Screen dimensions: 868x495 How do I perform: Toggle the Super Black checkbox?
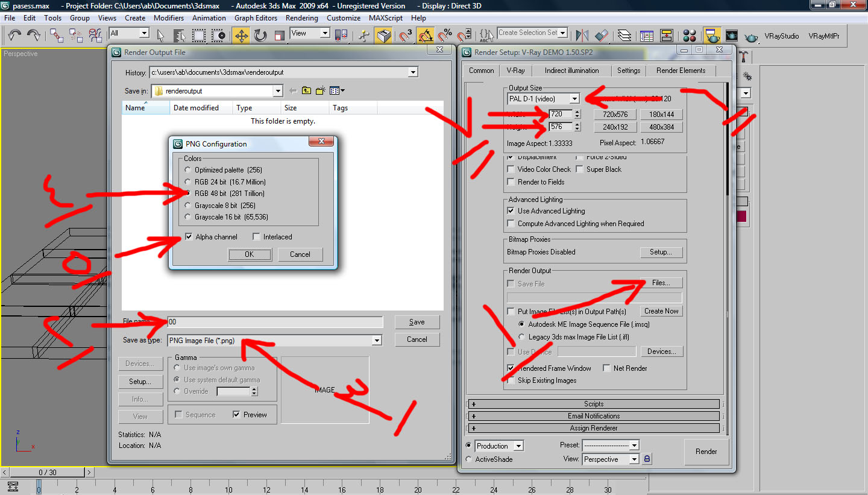(580, 169)
